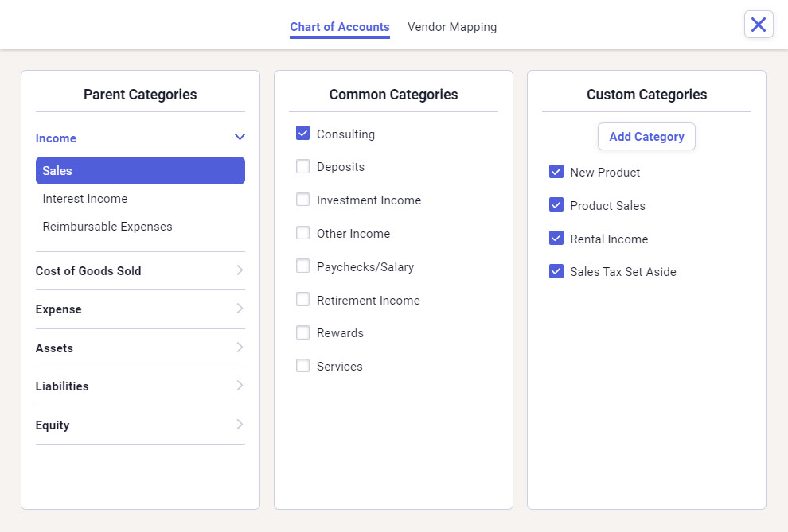Check the Investment Income box
The image size is (788, 532).
click(302, 200)
